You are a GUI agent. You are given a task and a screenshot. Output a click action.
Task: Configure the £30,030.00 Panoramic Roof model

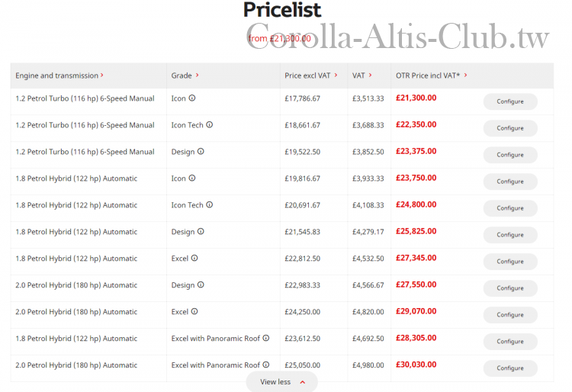point(510,368)
